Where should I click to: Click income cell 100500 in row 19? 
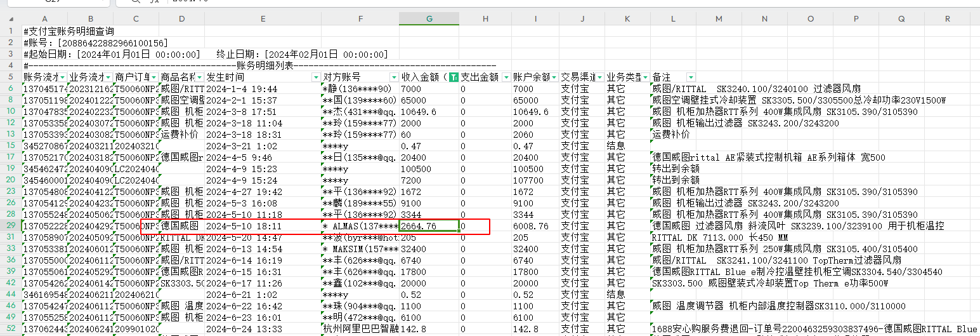tap(429, 168)
